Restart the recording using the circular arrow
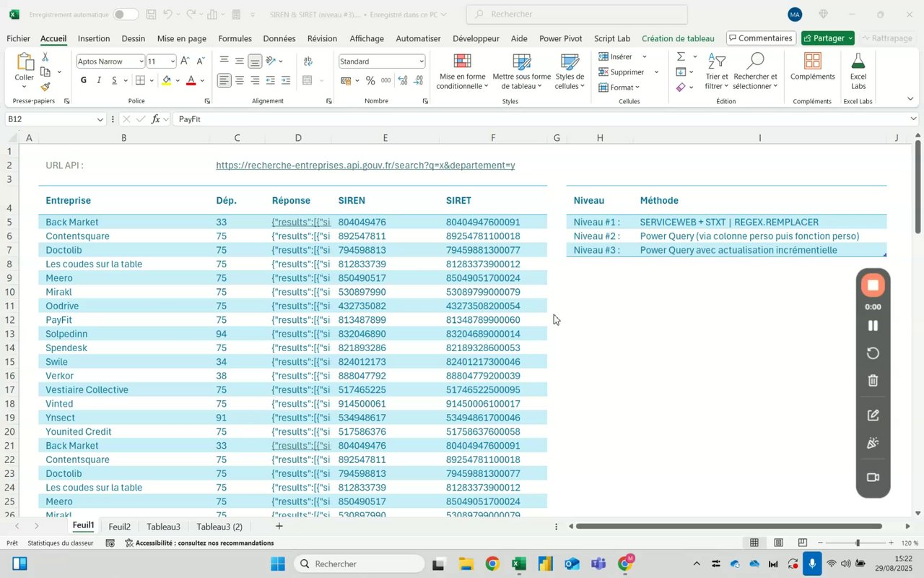This screenshot has height=578, width=924. [x=873, y=353]
